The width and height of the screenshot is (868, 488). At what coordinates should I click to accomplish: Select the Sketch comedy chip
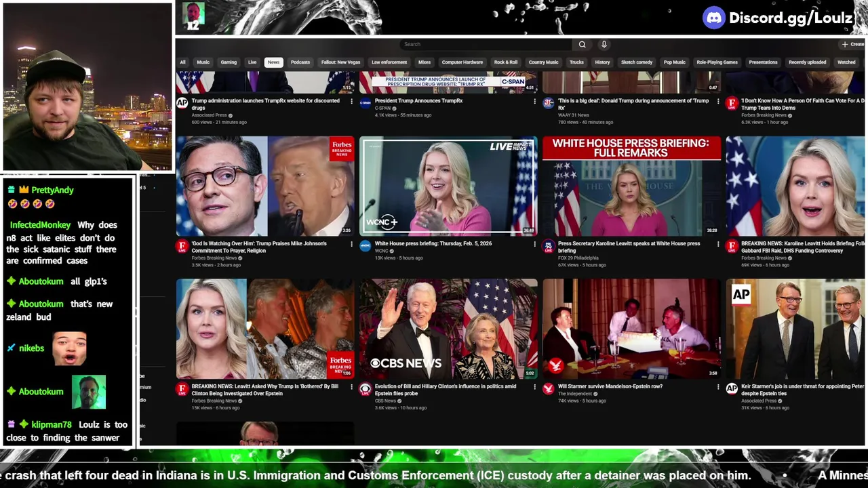click(x=637, y=62)
